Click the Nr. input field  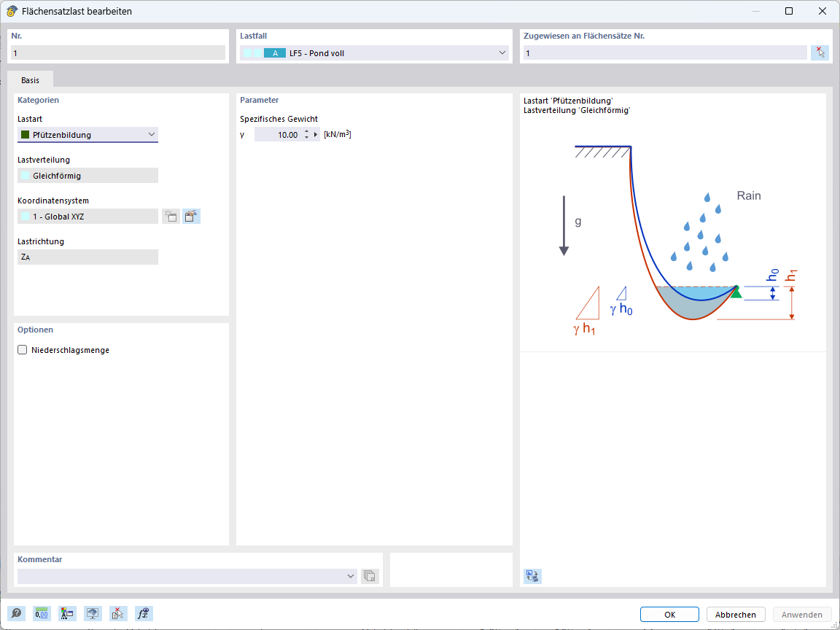118,52
